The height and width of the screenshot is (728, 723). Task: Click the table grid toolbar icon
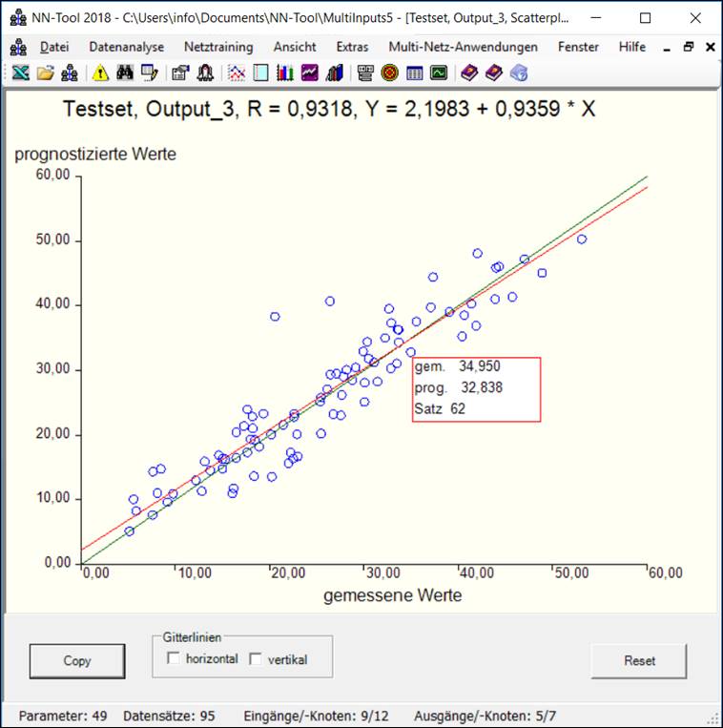click(414, 73)
